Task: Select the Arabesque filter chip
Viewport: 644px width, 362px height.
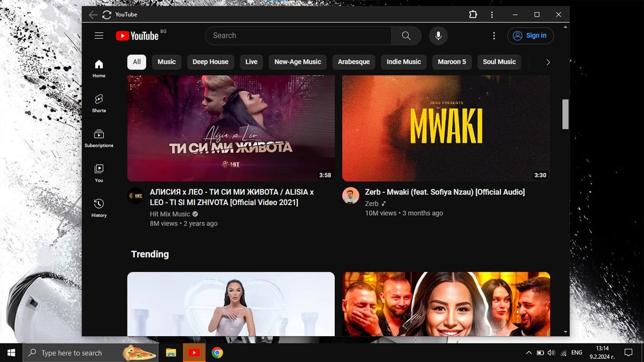Action: (354, 62)
